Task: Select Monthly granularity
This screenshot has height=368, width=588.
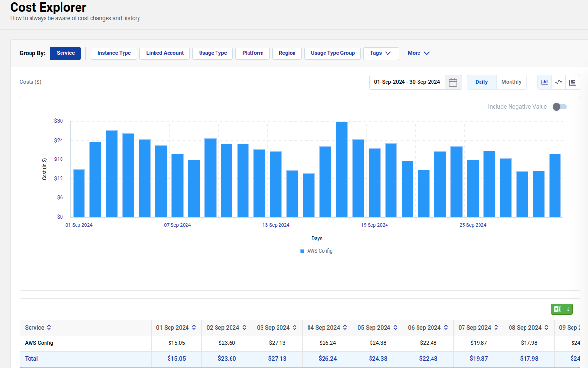Action: point(511,82)
